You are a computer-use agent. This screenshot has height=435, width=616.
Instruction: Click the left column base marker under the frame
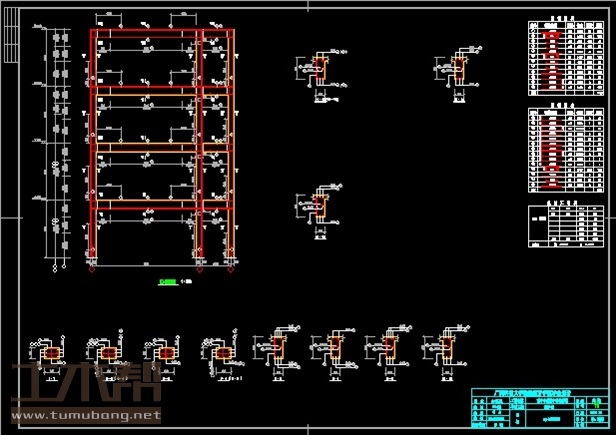click(x=93, y=268)
